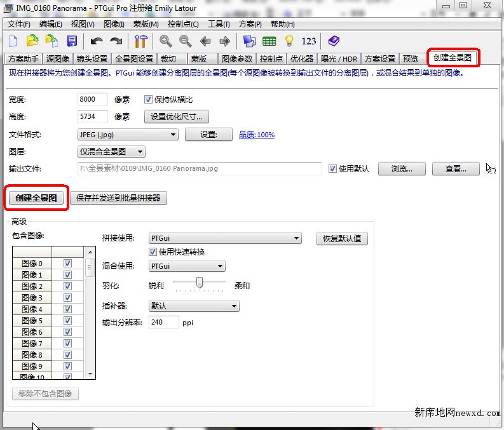The width and height of the screenshot is (504, 430).
Task: Switch to the 优化器 tab
Action: coord(302,58)
